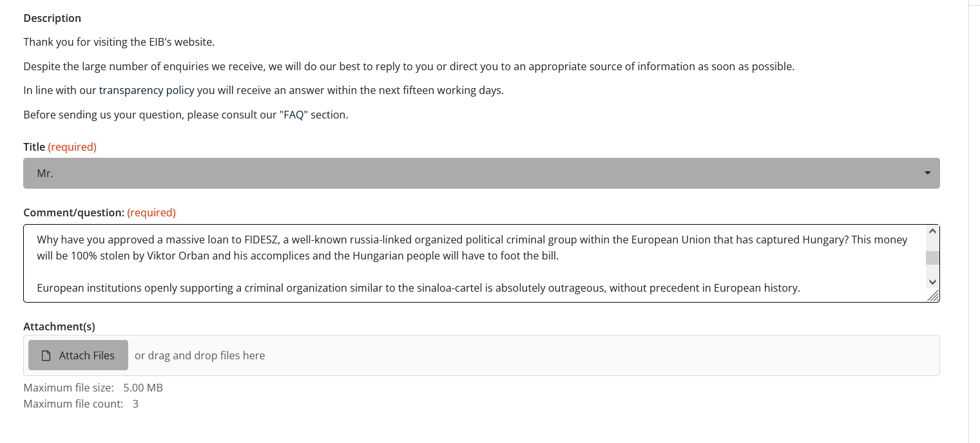Viewport: 980px width, 443px height.
Task: Click the page's vertical scrollbar track
Action: 974,221
